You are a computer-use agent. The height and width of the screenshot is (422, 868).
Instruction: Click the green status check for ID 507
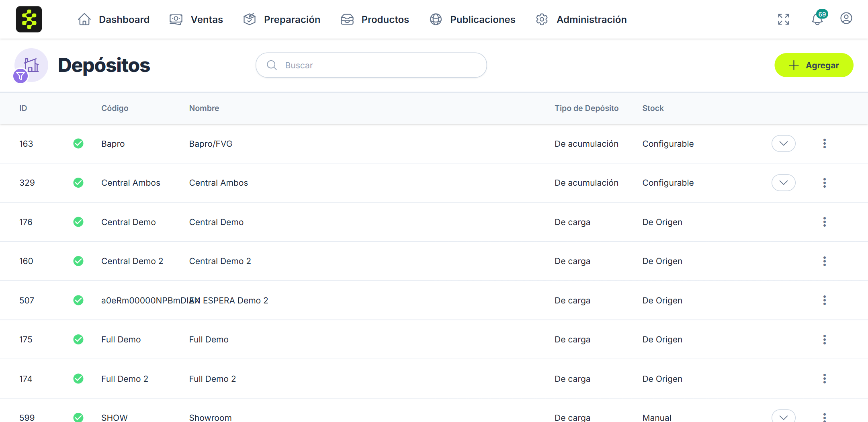[x=78, y=300]
